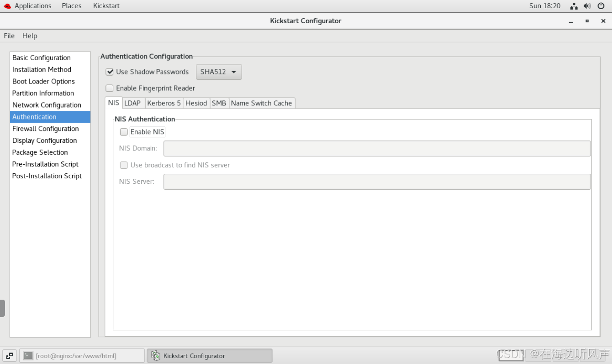Check the Enable NIS box
The height and width of the screenshot is (364, 612).
(124, 132)
